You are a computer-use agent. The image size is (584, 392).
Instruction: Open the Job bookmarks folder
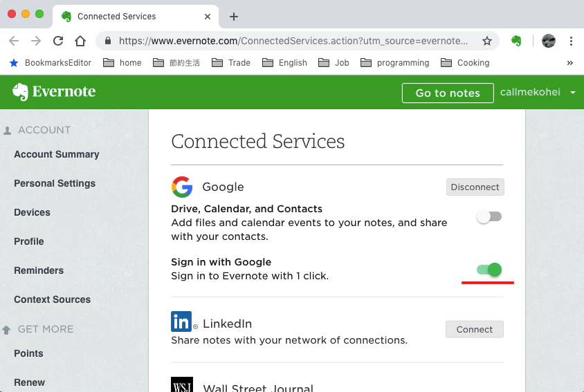tap(334, 63)
